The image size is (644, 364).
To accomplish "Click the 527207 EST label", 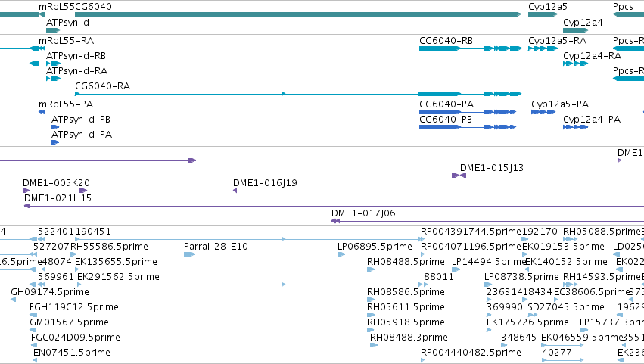I will (x=51, y=247).
